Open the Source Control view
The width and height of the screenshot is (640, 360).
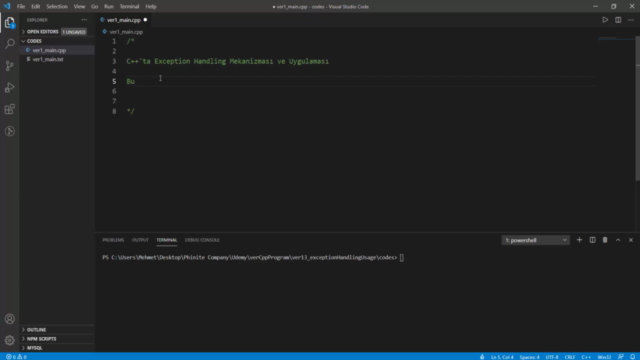pyautogui.click(x=10, y=66)
